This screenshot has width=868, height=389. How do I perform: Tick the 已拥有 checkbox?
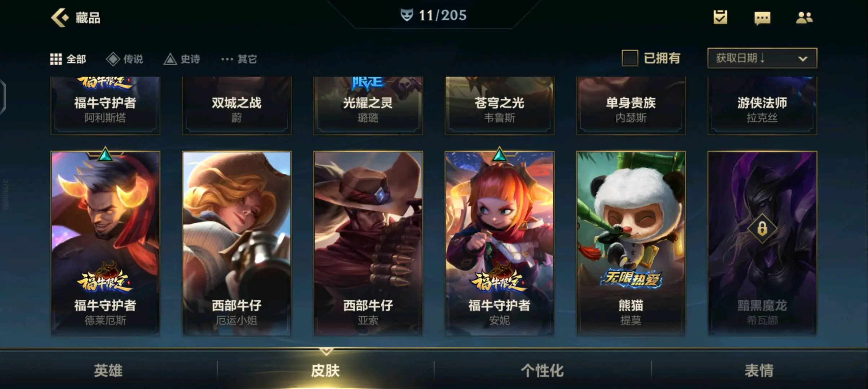point(630,58)
